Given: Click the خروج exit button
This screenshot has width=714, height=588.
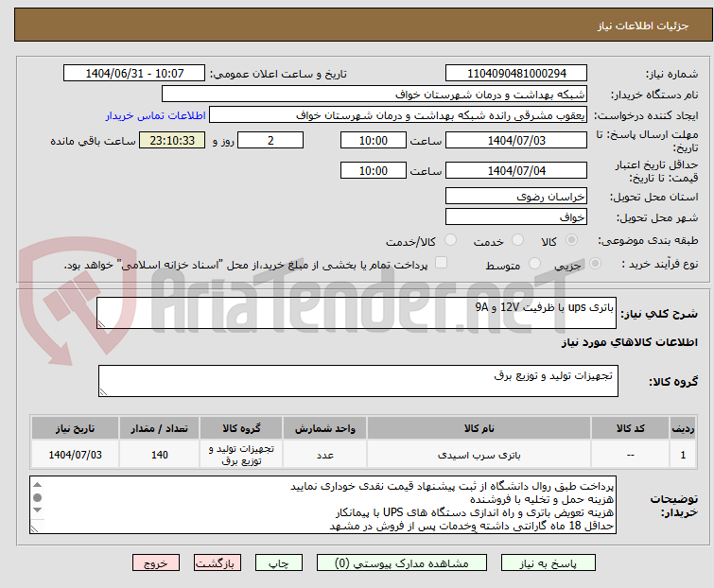Looking at the screenshot, I should [156, 563].
